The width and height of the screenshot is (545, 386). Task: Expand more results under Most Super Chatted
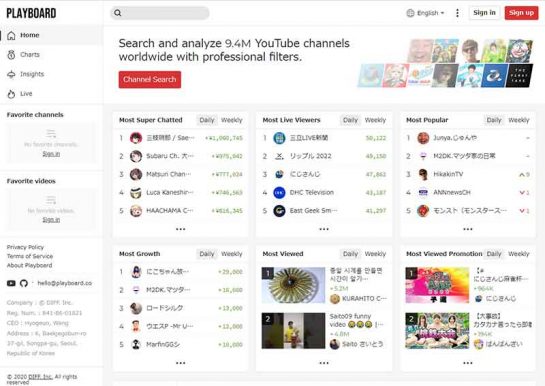[180, 229]
